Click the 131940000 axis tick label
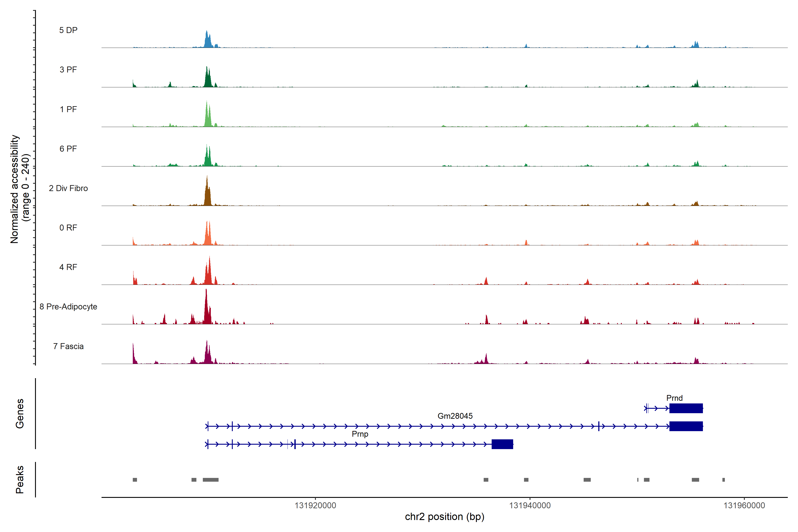Viewport: 798px width, 532px height. tap(530, 506)
